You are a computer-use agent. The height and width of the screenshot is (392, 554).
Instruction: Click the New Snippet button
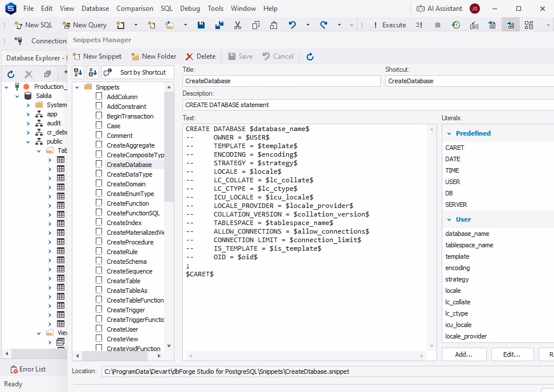[x=97, y=56]
